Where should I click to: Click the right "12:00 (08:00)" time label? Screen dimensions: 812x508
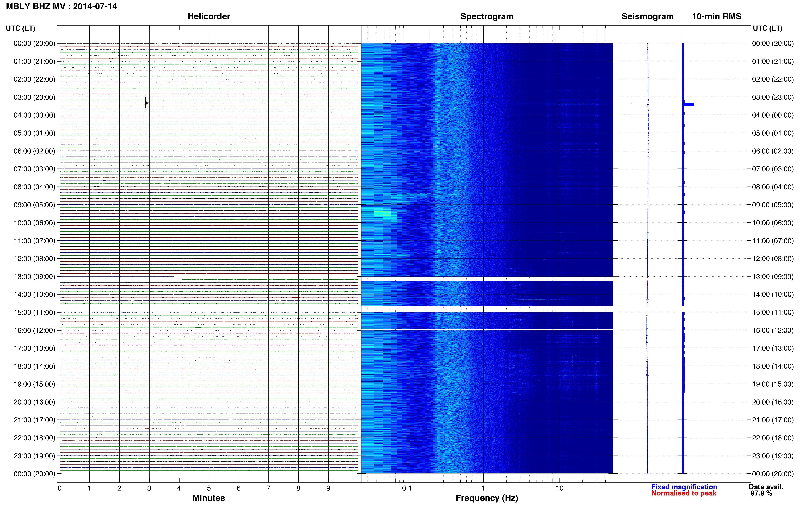pos(773,259)
